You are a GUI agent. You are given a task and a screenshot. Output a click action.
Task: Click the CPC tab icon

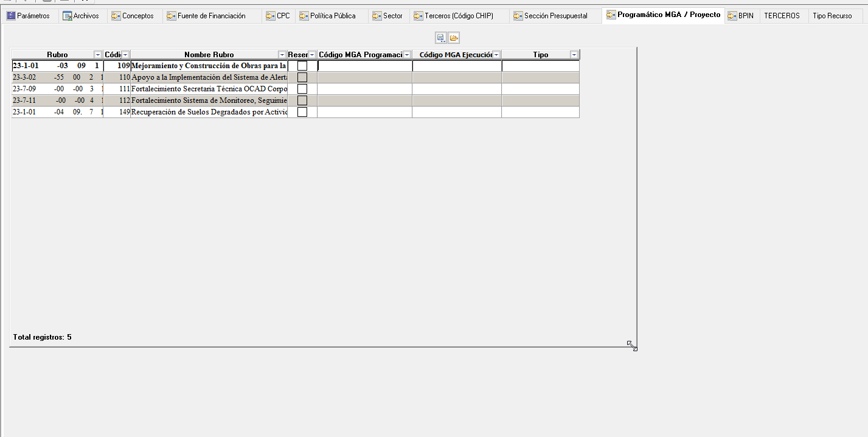(270, 16)
